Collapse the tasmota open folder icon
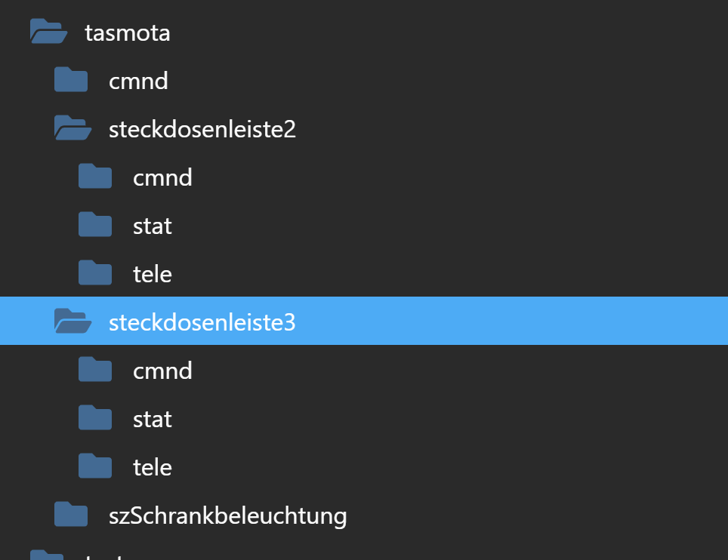 (48, 32)
